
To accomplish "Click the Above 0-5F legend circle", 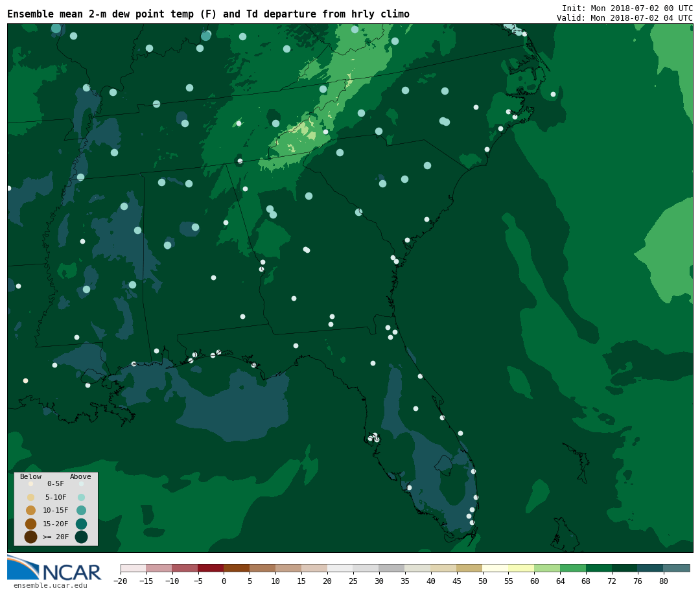I will pos(81,483).
